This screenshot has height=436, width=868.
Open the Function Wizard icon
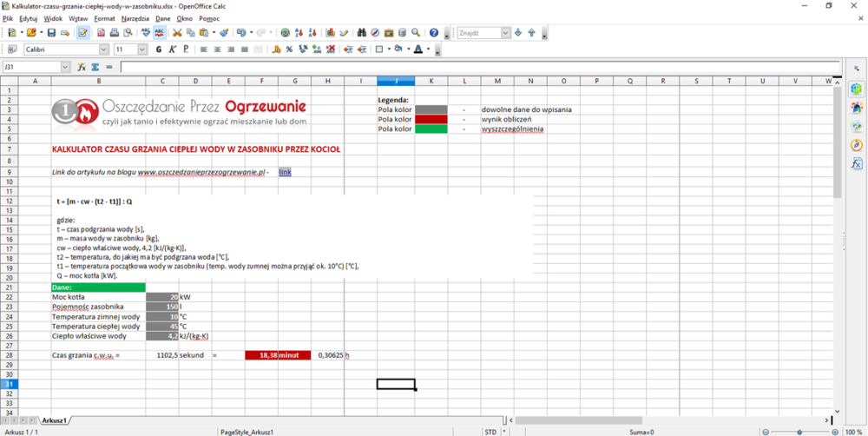pos(82,67)
